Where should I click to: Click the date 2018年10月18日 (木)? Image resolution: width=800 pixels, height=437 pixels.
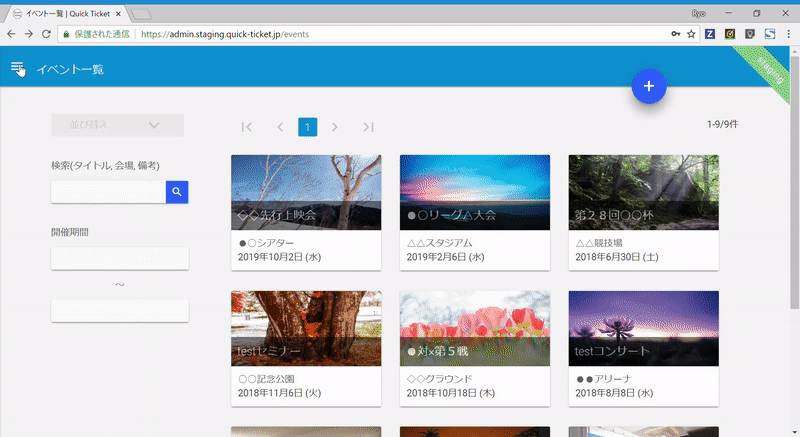pyautogui.click(x=451, y=393)
